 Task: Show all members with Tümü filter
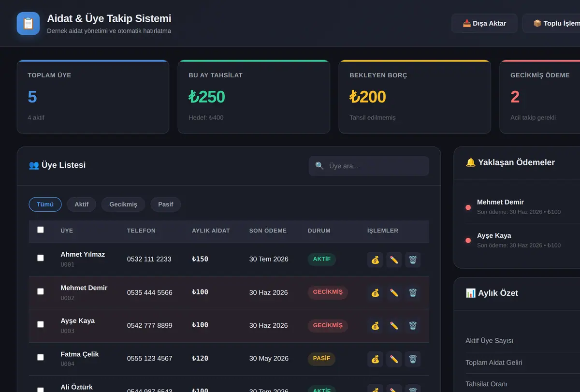pos(45,204)
